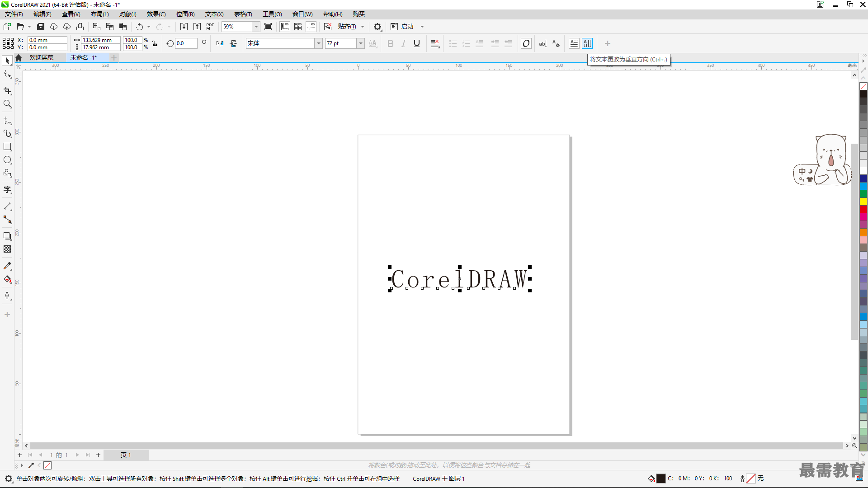Click the Publish to PDF icon
Screen dimensions: 868x488
click(x=210, y=27)
